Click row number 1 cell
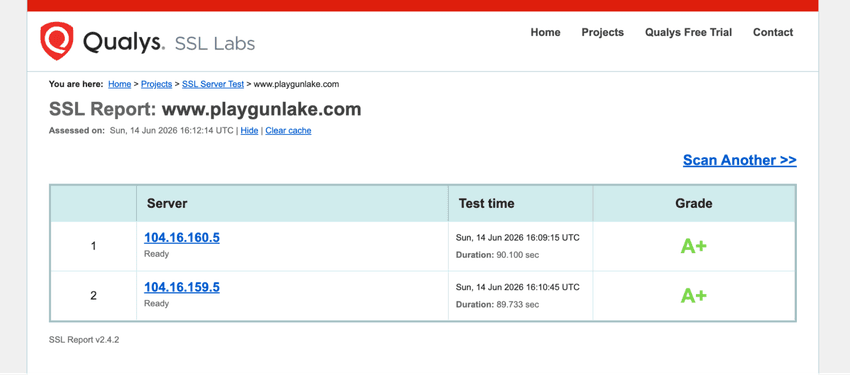 [x=93, y=246]
